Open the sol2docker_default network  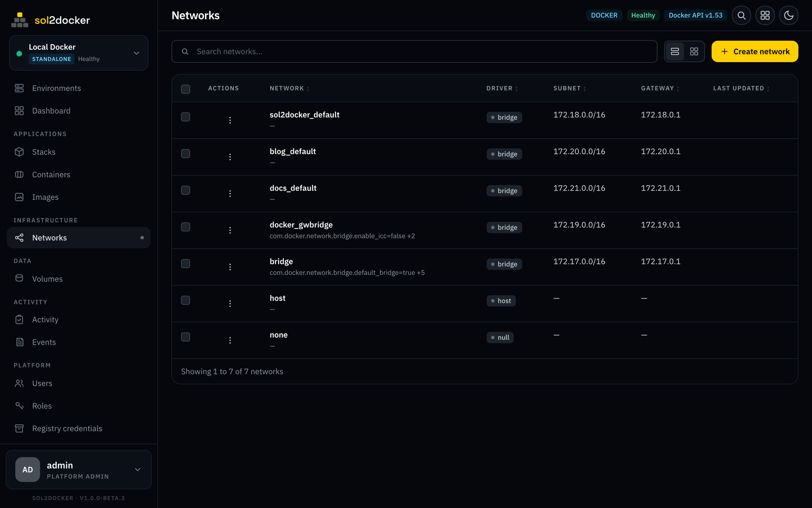[304, 115]
